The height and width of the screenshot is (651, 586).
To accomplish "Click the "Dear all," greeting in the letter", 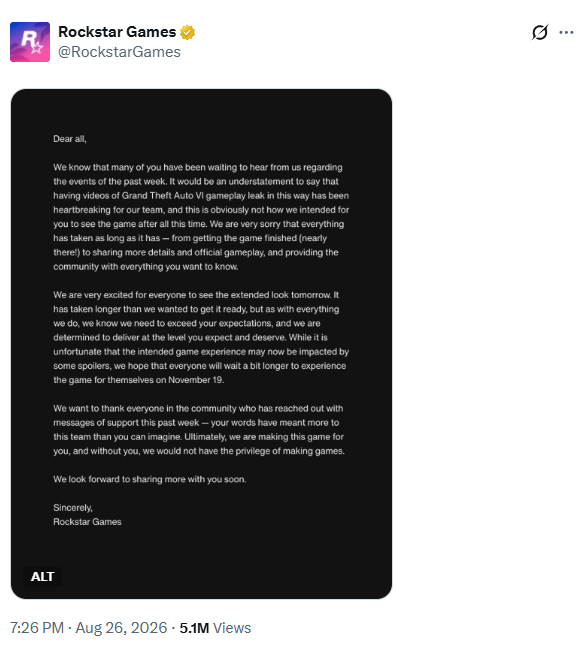I will (70, 139).
